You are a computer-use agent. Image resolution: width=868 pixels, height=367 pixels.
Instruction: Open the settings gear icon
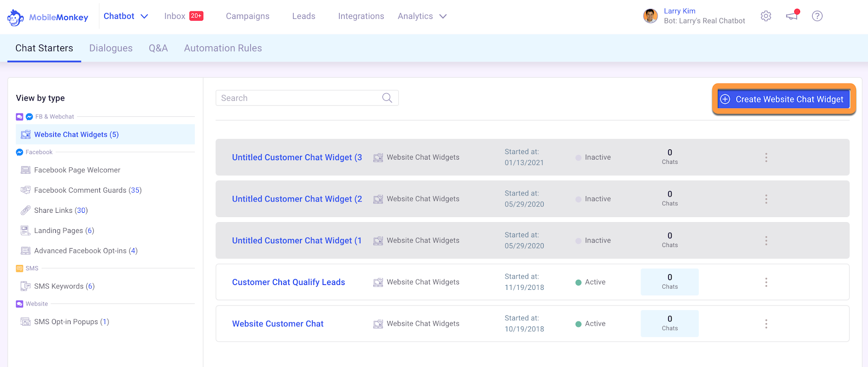coord(766,16)
